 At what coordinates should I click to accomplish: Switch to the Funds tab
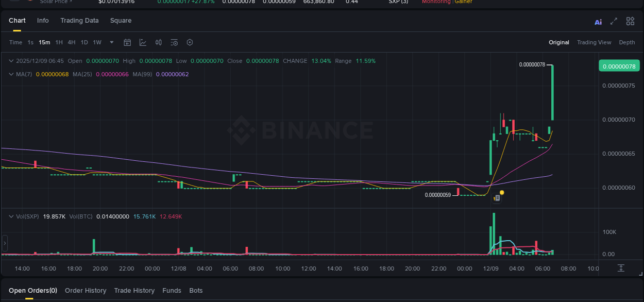point(172,290)
